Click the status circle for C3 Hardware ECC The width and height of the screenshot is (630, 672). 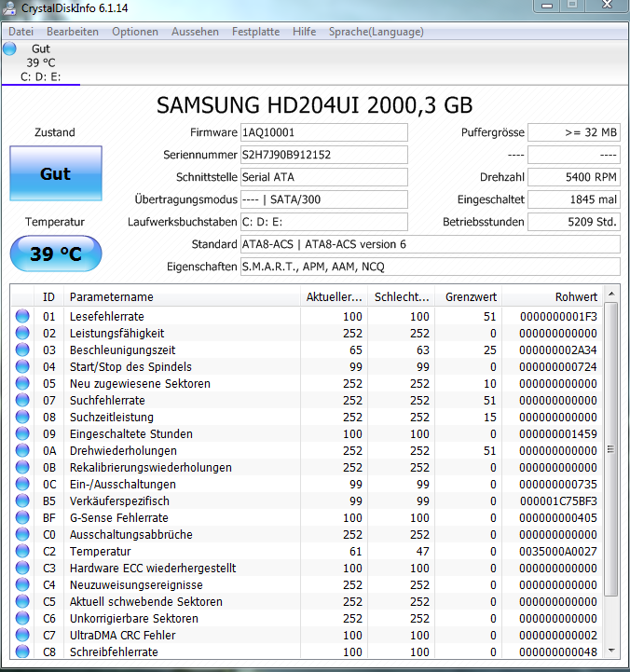point(22,568)
